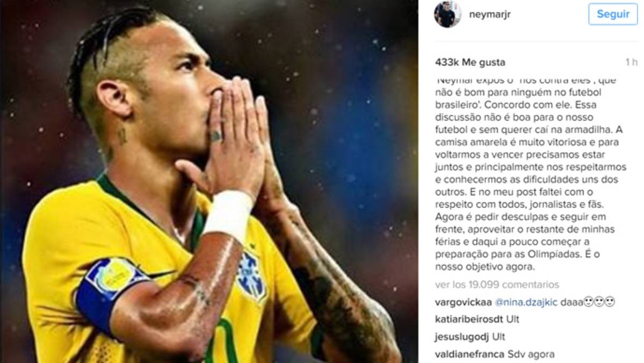The image size is (644, 363).
Task: View the 433k Me gusta likes list
Action: point(470,62)
